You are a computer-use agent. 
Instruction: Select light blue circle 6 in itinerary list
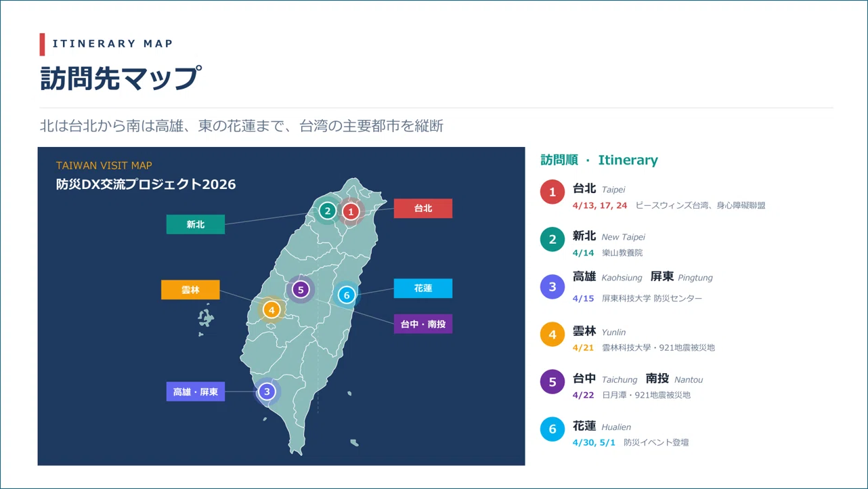click(x=552, y=429)
